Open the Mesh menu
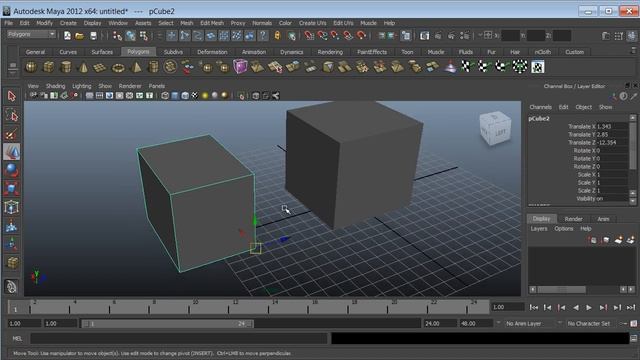Viewport: 640px width, 360px height. pos(187,23)
